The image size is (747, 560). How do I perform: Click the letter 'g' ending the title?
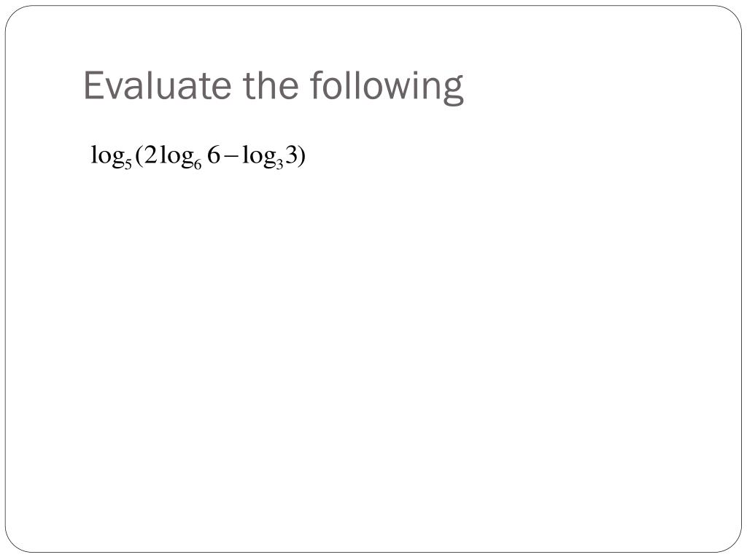click(453, 90)
